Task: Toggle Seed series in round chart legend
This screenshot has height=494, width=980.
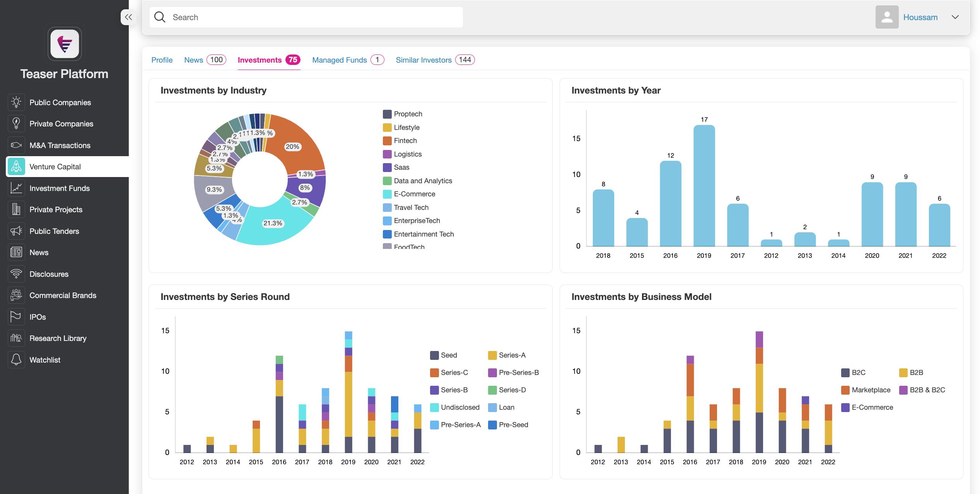Action: coord(449,355)
